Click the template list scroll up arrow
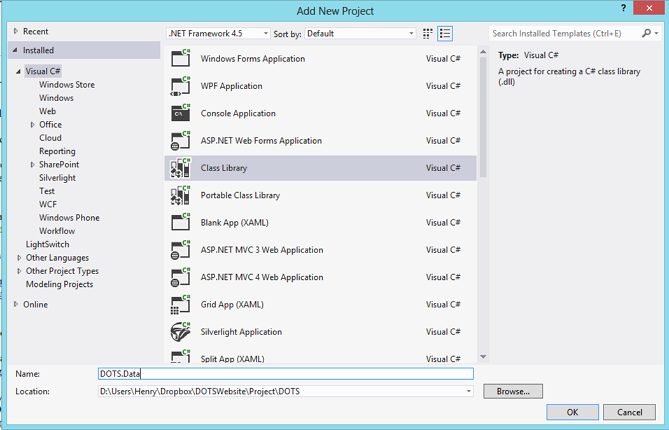 [x=483, y=52]
